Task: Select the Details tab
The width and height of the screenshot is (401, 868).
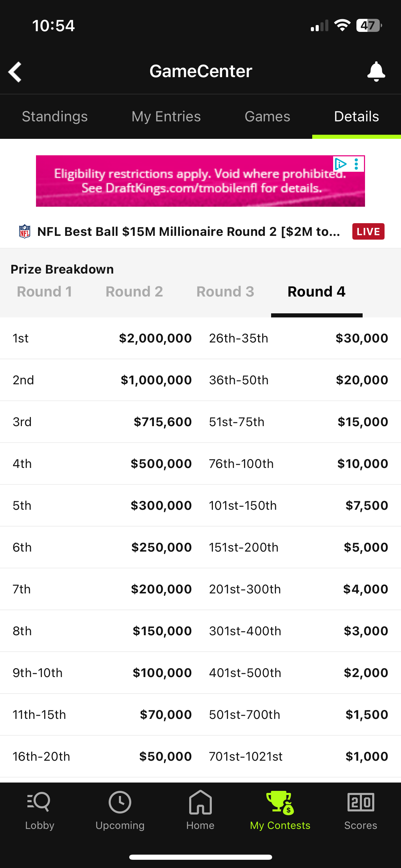Action: tap(356, 117)
